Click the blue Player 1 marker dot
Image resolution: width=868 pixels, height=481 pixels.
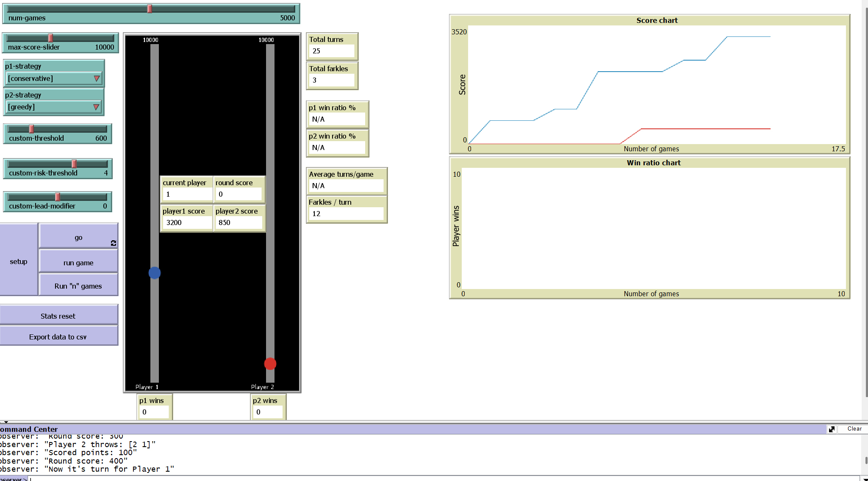click(x=155, y=273)
